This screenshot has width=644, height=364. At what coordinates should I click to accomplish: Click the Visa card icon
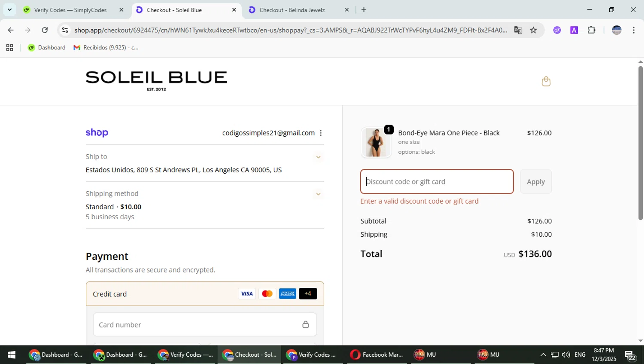tap(246, 294)
